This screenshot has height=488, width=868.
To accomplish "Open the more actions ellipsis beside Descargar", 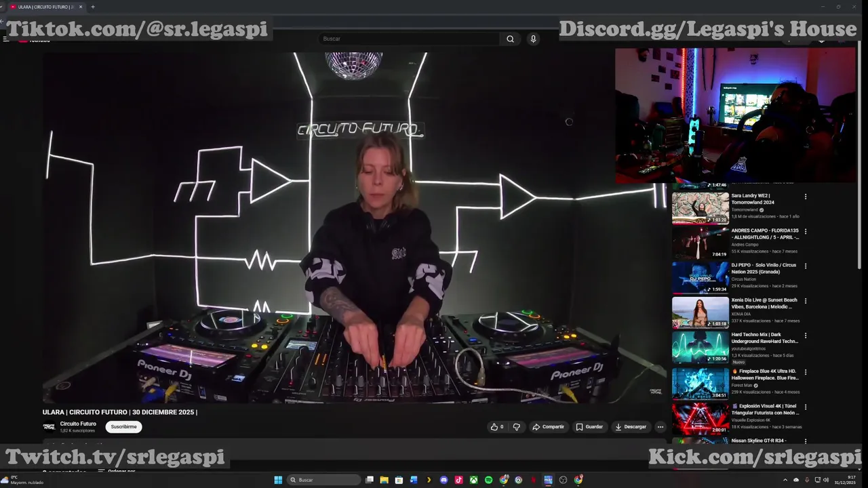I will click(660, 427).
